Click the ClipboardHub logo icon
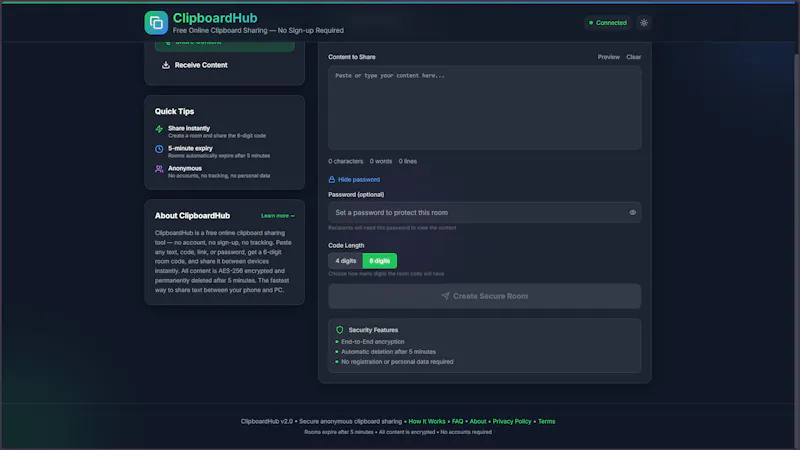This screenshot has width=800, height=450. tap(156, 23)
